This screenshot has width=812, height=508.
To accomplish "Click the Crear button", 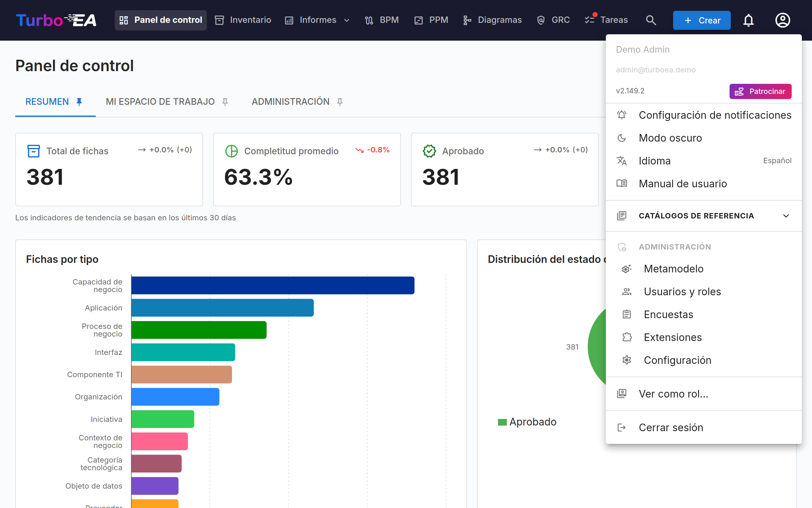I will click(x=702, y=20).
